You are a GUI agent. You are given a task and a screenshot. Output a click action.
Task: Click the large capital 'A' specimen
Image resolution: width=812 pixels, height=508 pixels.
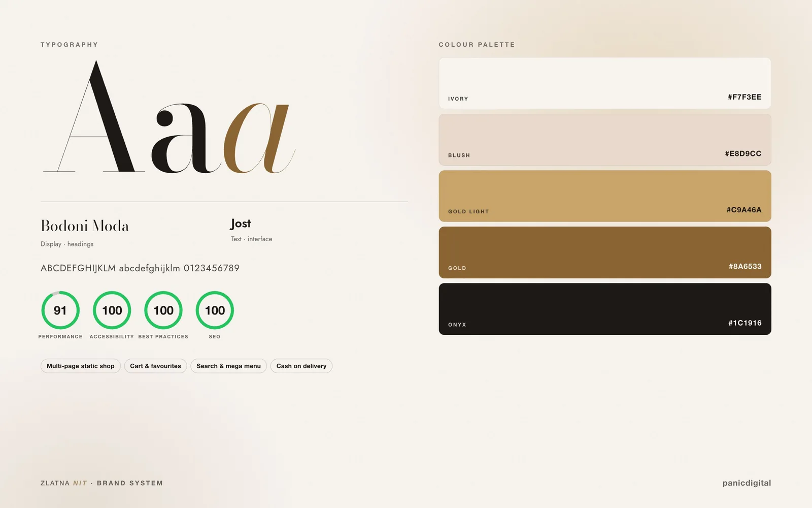(94, 117)
